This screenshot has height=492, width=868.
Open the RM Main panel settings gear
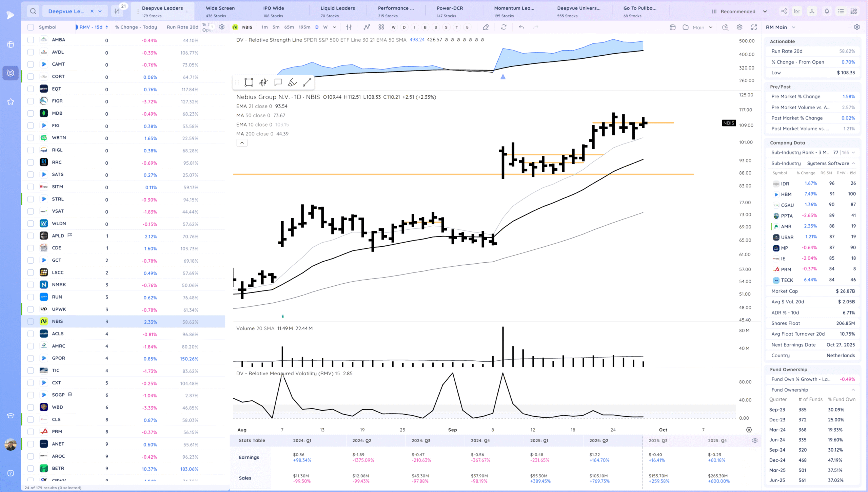pyautogui.click(x=857, y=27)
